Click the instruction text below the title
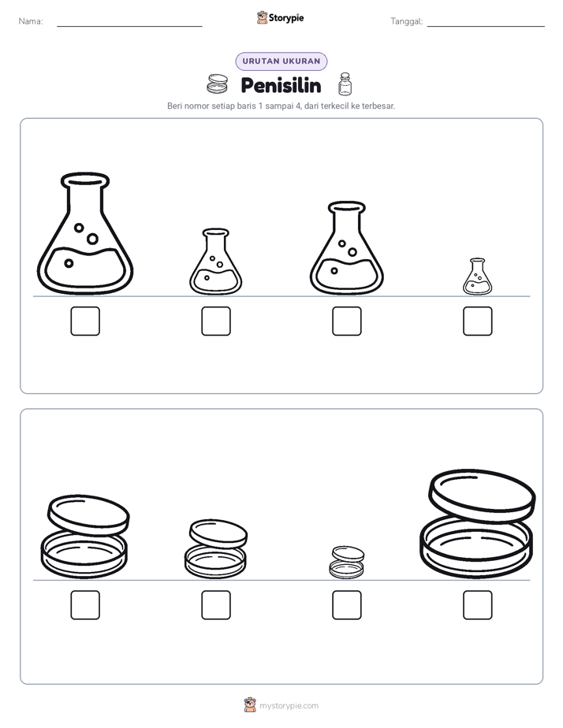This screenshot has height=728, width=563. tap(281, 106)
